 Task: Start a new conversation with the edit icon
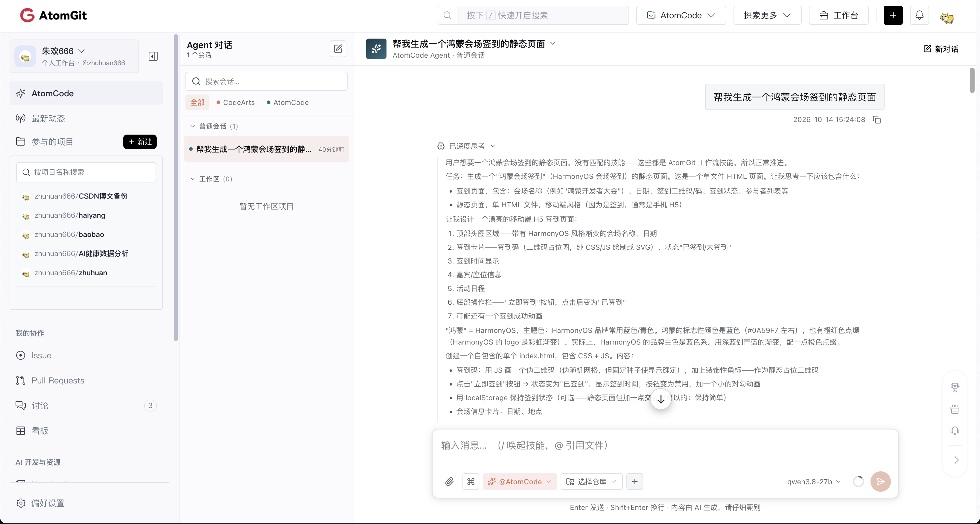click(x=338, y=49)
